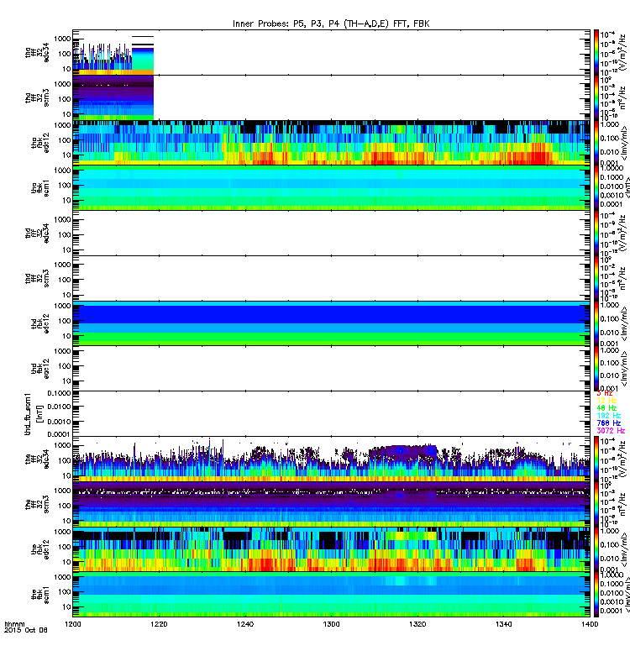The height and width of the screenshot is (672, 630).
Task: Click the color bar beside tha fff edc34 panel
Action: point(596,53)
